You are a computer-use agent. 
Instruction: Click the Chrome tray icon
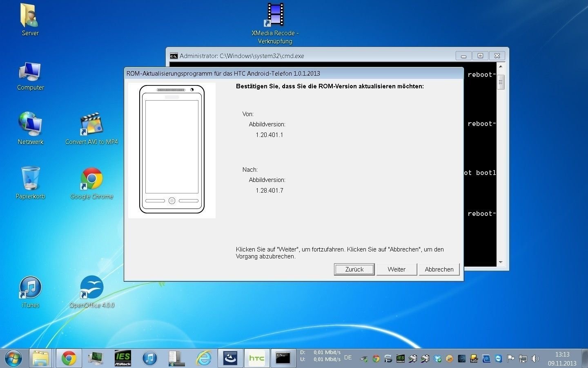click(376, 359)
